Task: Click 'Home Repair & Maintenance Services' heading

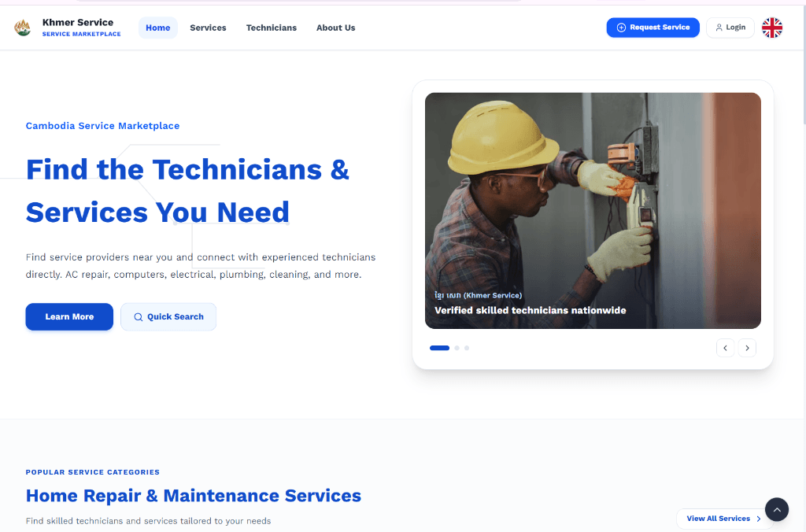Action: pyautogui.click(x=194, y=496)
